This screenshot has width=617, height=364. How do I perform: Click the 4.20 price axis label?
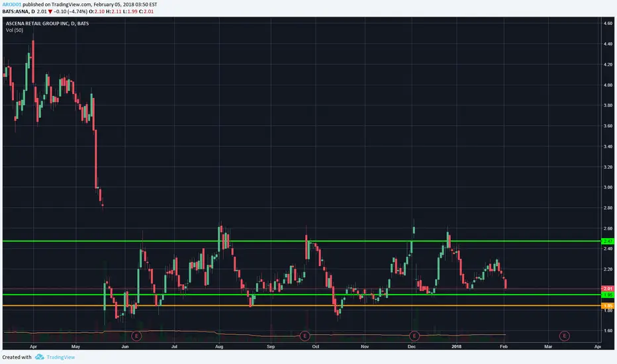(x=608, y=65)
